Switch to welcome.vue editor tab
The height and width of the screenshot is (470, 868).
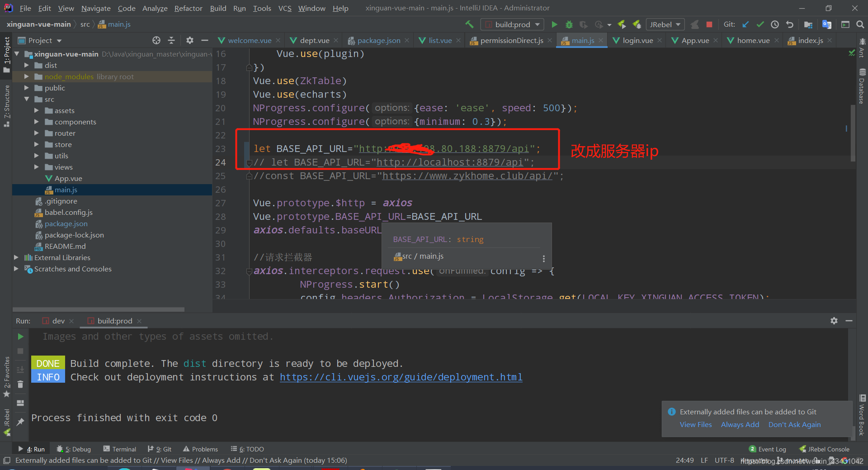tap(250, 40)
